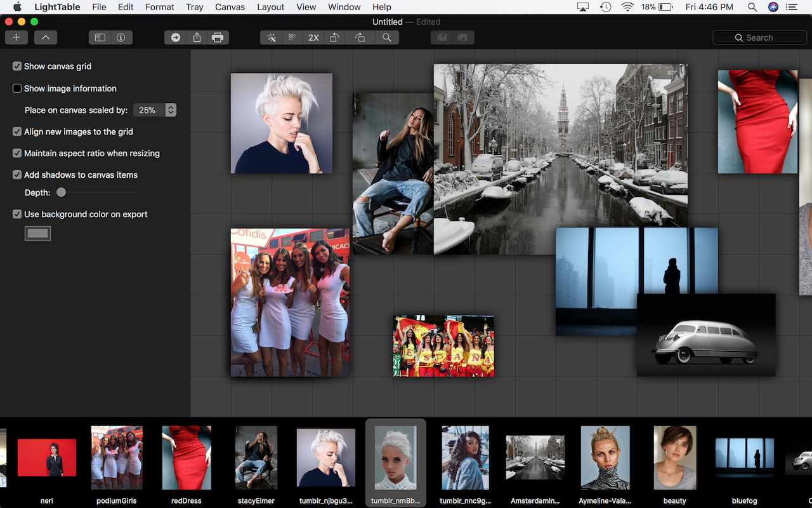Collapse the tray with the chevron-up button
This screenshot has height=508, width=812.
tap(45, 37)
